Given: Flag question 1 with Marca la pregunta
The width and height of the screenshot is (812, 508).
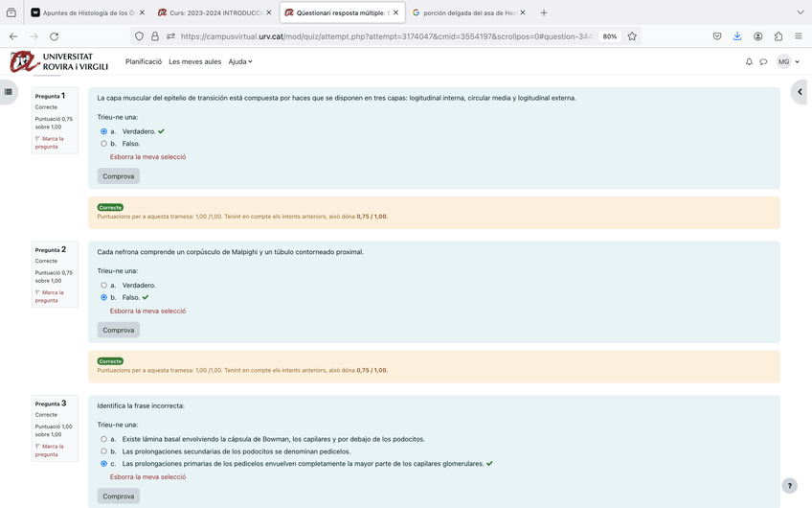Looking at the screenshot, I should [x=49, y=143].
